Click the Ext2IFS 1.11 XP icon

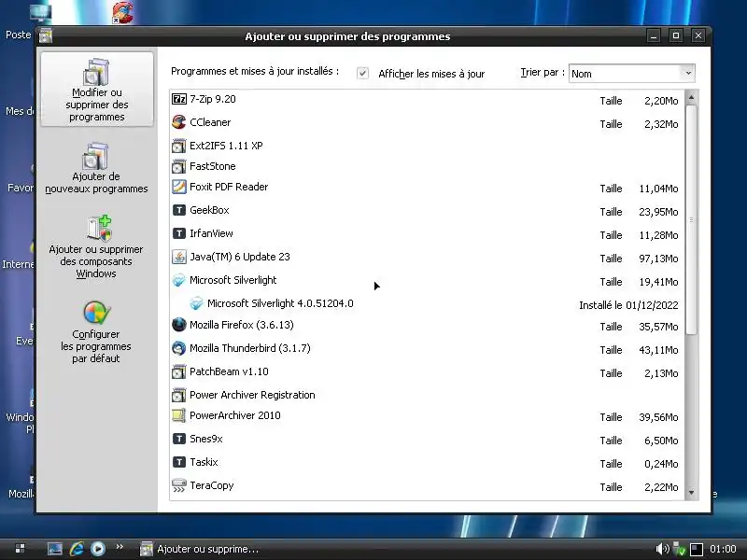click(x=178, y=146)
